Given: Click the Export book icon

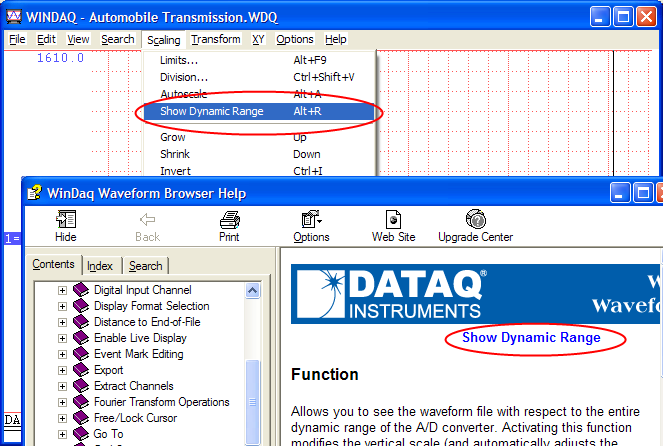Looking at the screenshot, I should point(81,370).
